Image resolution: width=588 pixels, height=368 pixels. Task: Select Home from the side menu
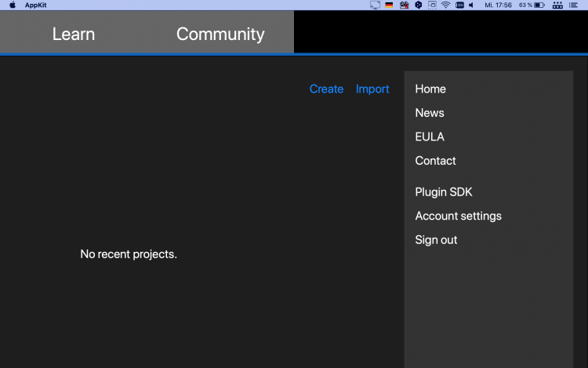click(x=430, y=89)
